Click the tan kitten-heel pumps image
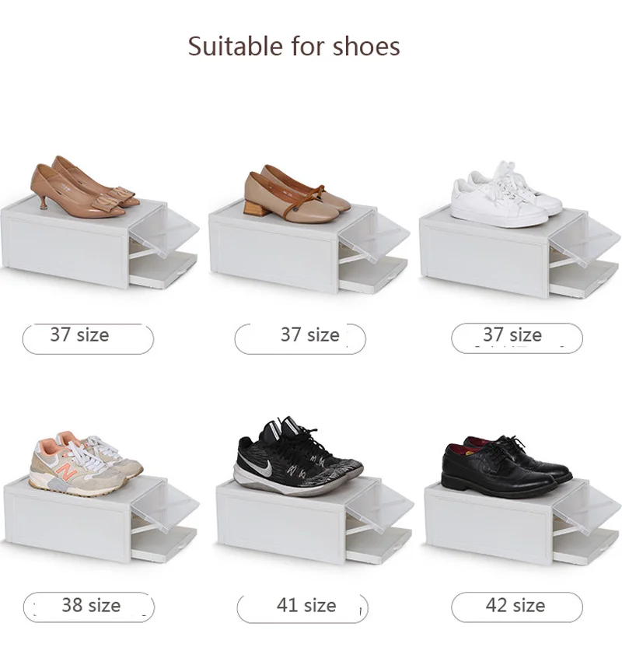Viewport: 622px width, 672px height. (85, 187)
